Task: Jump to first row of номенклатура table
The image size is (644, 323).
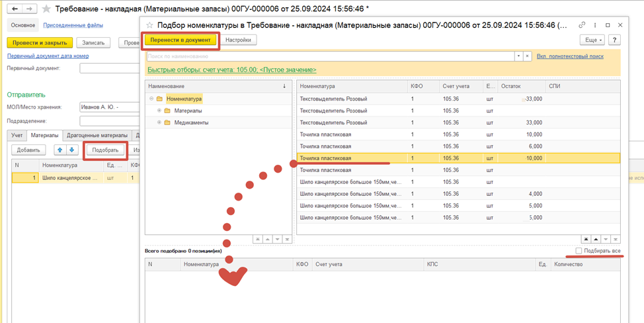Action: [x=586, y=239]
